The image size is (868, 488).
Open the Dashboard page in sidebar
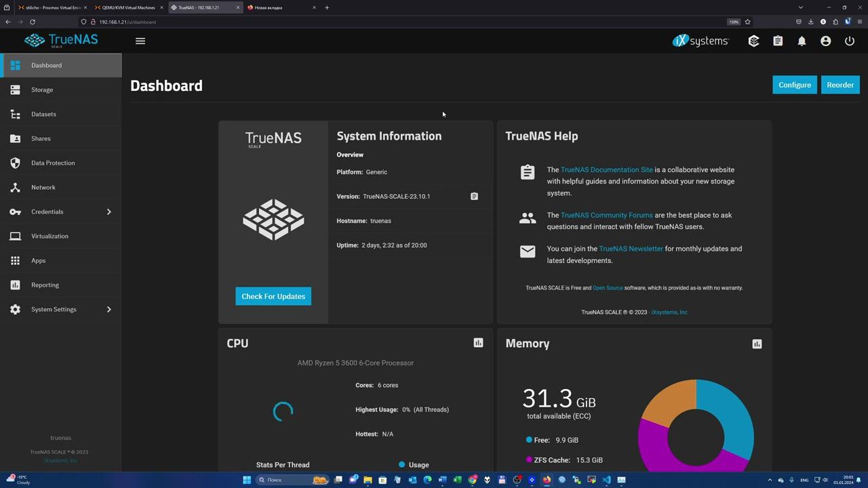[x=61, y=65]
